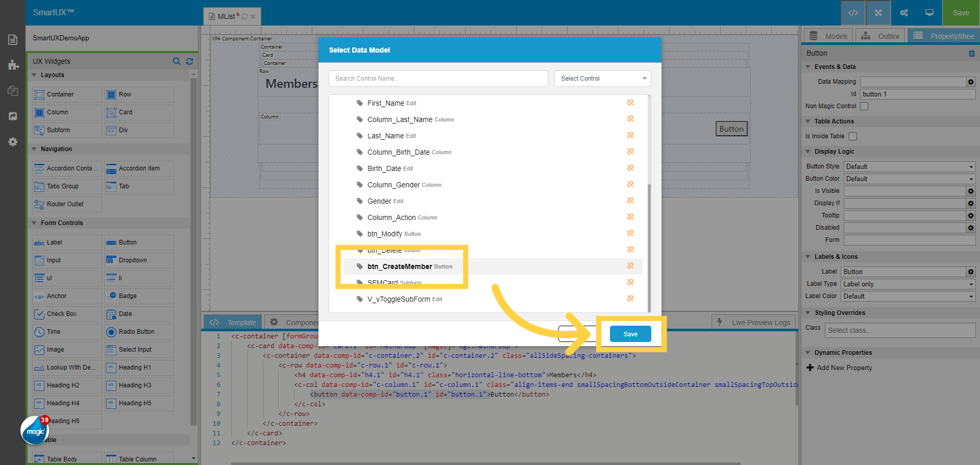980x465 pixels.
Task: Delete the Button using the PropertySheet trash icon
Action: click(x=971, y=53)
